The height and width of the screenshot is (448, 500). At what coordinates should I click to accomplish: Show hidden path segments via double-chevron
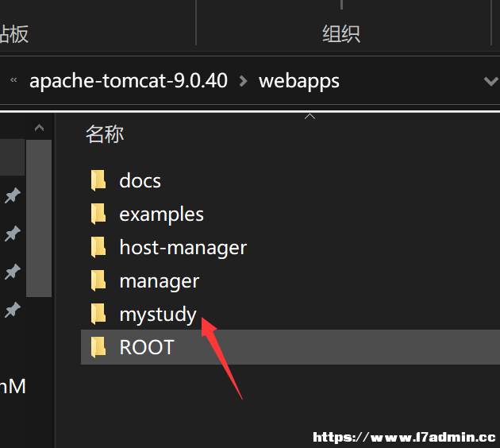(x=13, y=80)
